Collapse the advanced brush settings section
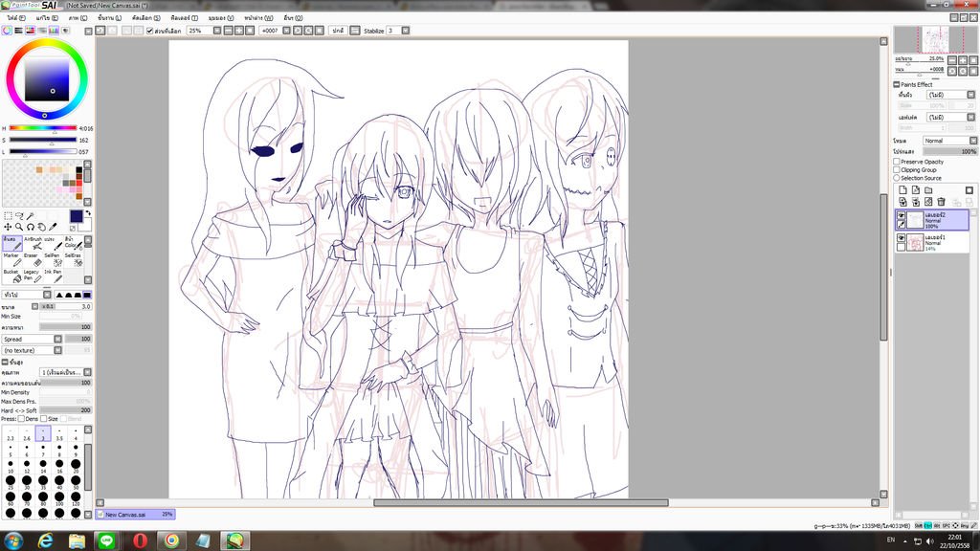 click(x=5, y=362)
